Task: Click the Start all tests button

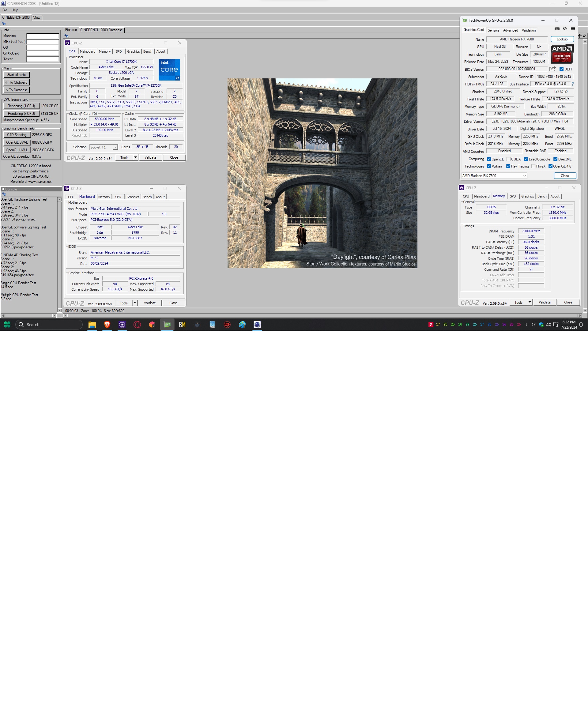Action: 17,75
